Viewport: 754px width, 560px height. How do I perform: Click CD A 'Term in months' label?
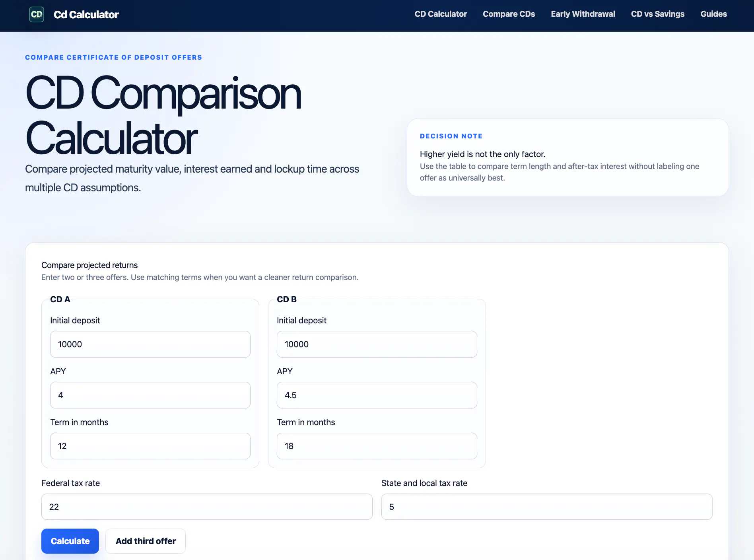79,422
